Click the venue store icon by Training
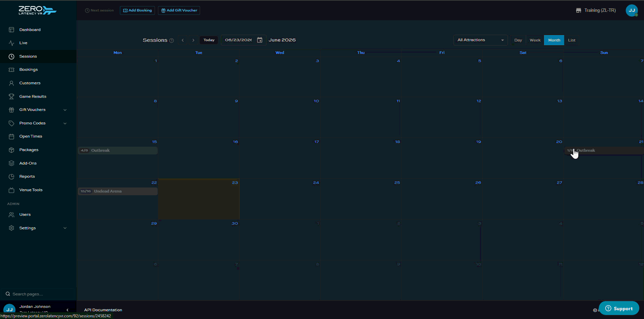This screenshot has height=319, width=644. 579,10
